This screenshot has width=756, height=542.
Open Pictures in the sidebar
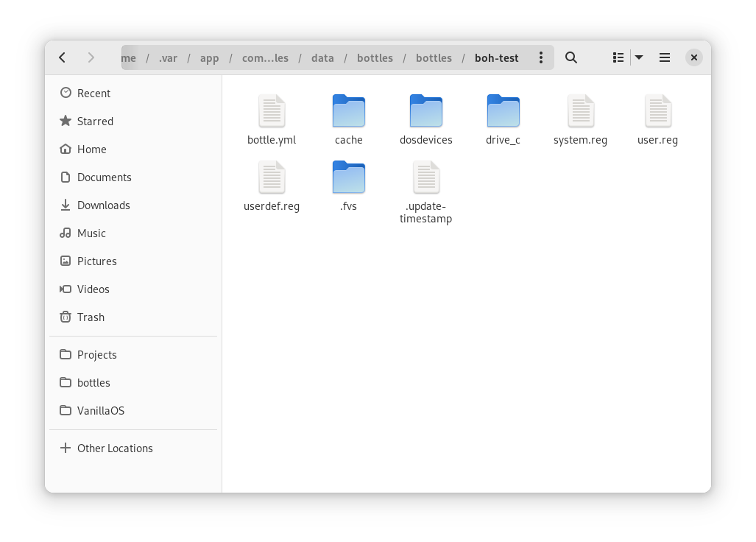pyautogui.click(x=133, y=261)
